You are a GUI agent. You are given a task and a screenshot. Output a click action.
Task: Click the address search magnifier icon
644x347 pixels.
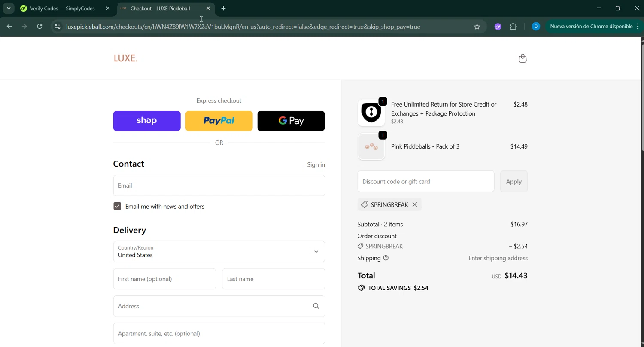(316, 306)
